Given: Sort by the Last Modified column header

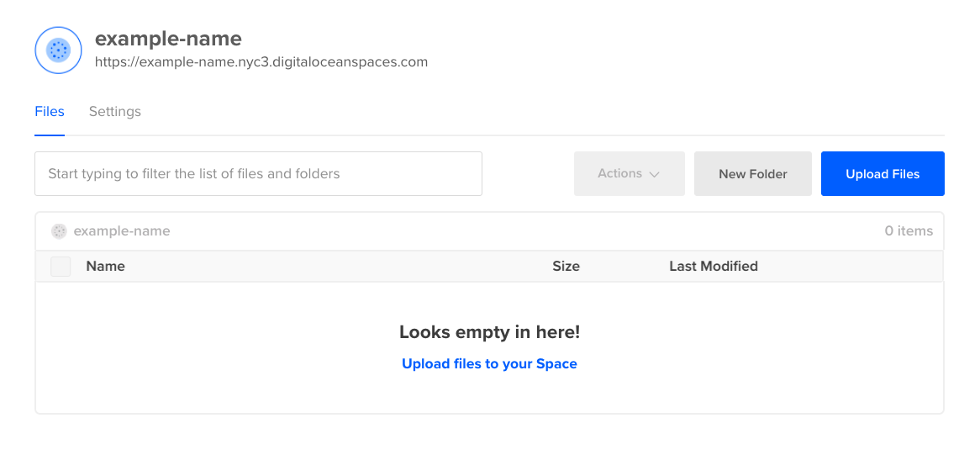Looking at the screenshot, I should click(714, 267).
